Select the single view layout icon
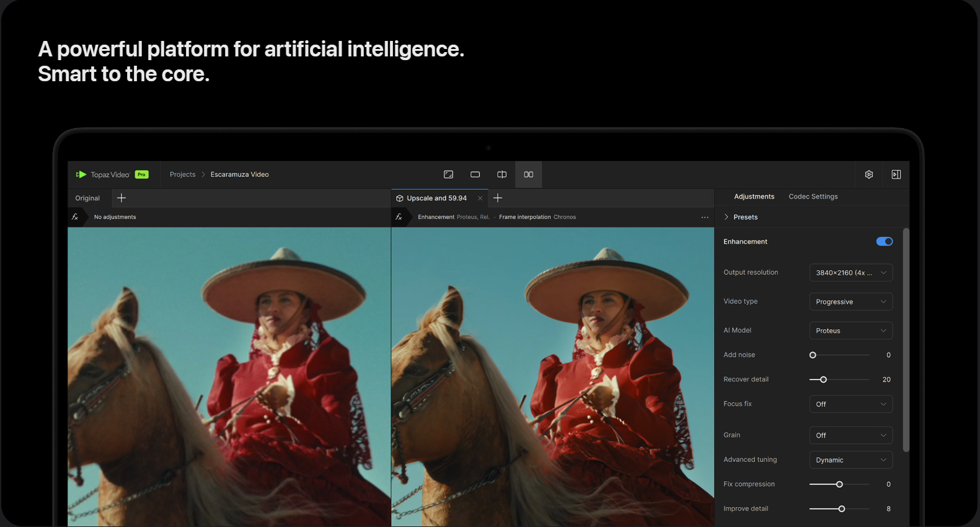 tap(475, 175)
